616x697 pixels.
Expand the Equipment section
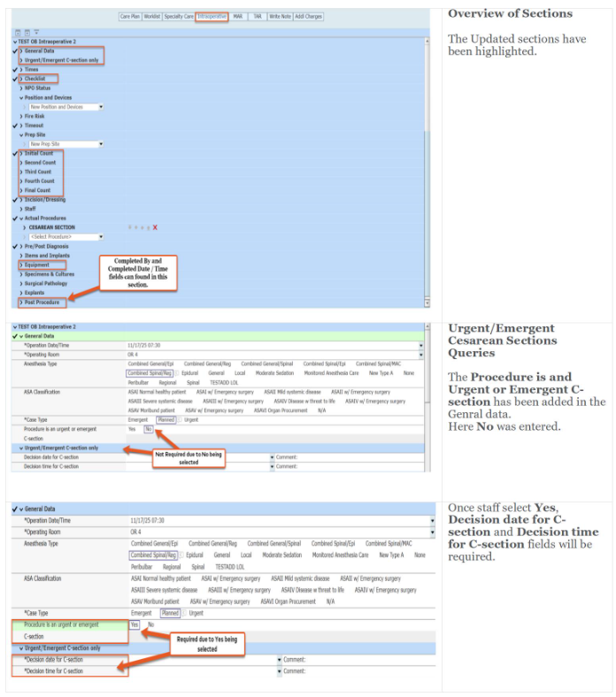tap(36, 264)
